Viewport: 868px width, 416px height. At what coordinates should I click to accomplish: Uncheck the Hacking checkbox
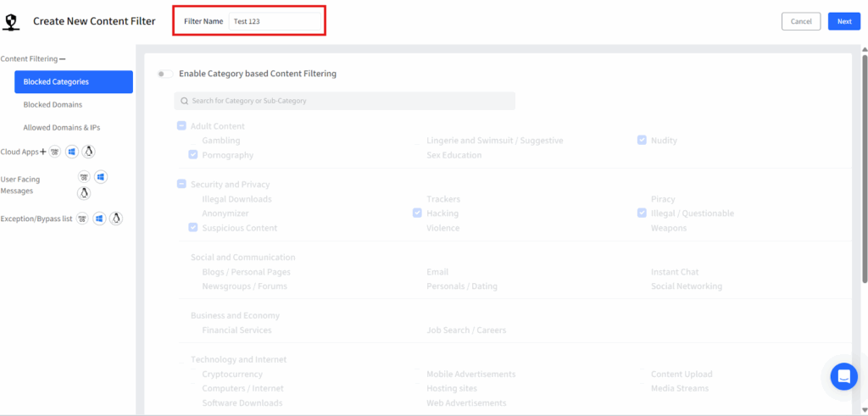(417, 214)
